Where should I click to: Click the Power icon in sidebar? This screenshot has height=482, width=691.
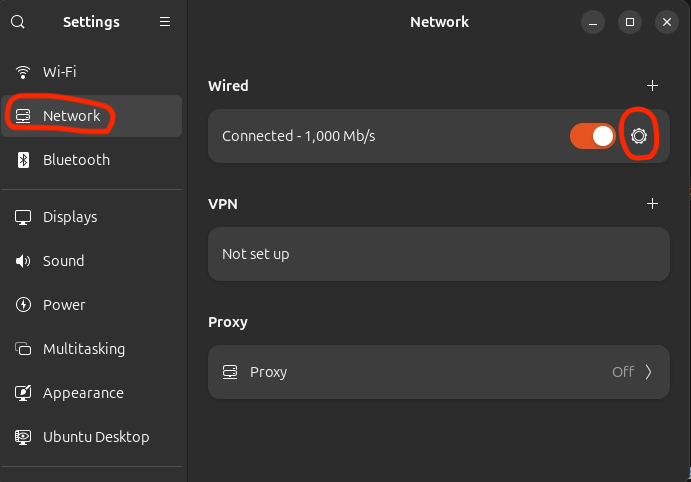click(x=23, y=305)
